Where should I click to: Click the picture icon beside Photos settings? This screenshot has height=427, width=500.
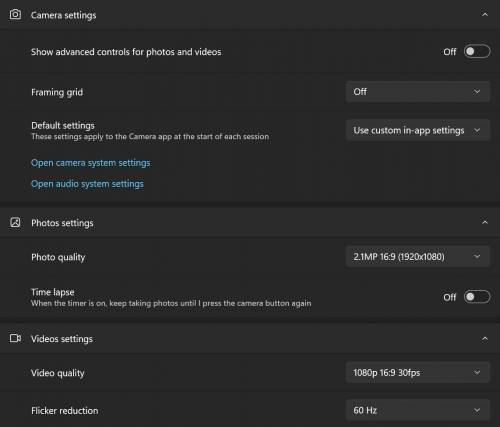(15, 222)
